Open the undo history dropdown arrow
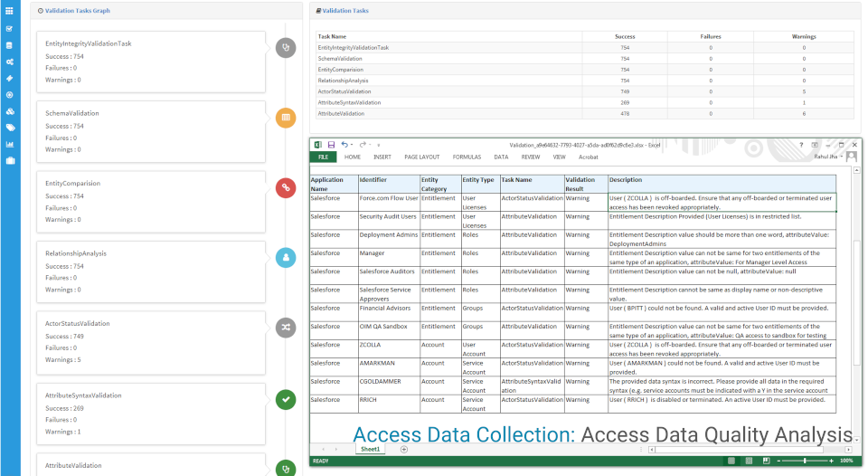Image resolution: width=868 pixels, height=476 pixels. coord(352,145)
